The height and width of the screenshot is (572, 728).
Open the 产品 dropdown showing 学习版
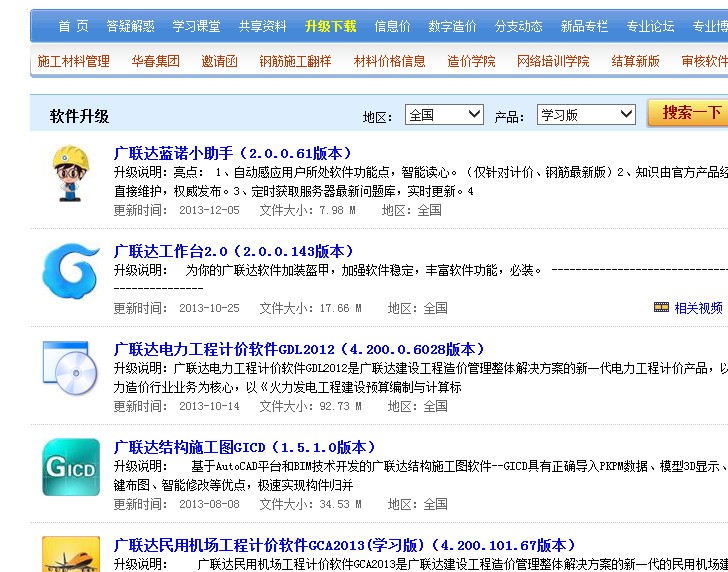click(x=586, y=115)
